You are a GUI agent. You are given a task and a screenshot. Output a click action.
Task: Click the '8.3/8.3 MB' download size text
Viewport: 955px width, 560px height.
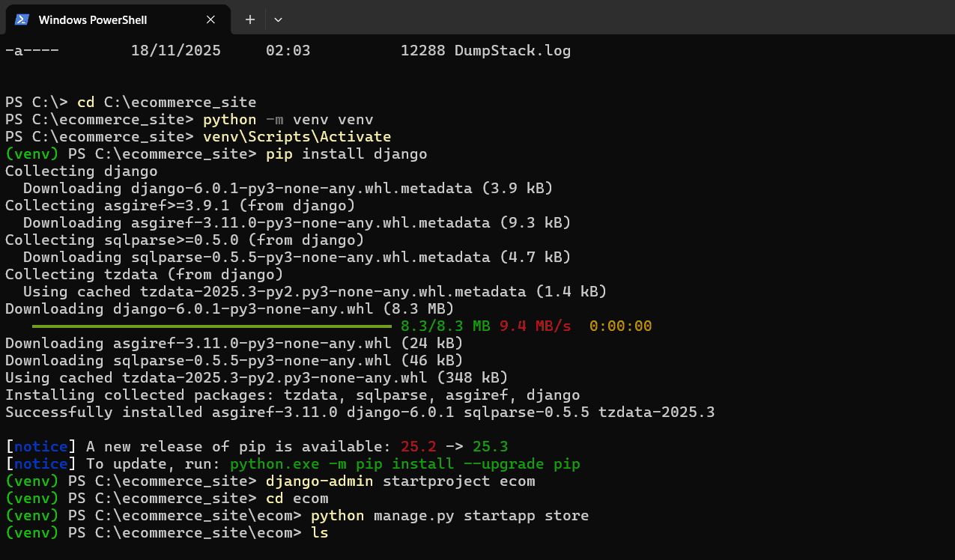[x=446, y=326]
